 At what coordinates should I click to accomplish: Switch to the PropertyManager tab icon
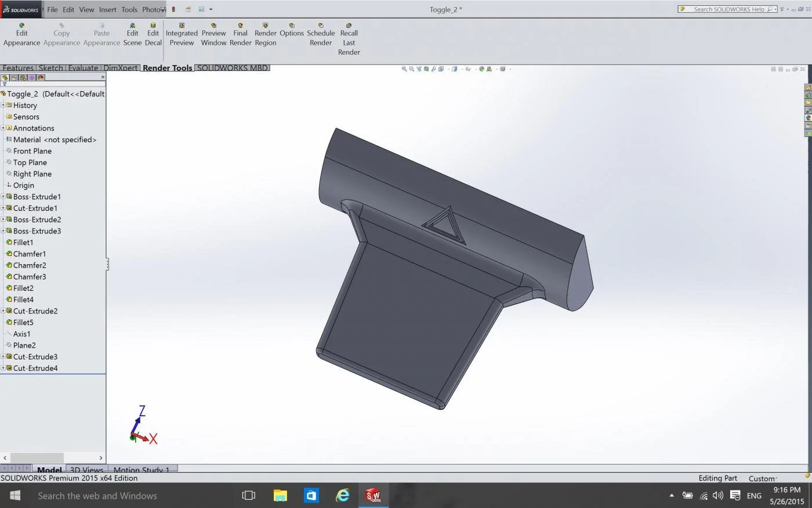click(14, 77)
